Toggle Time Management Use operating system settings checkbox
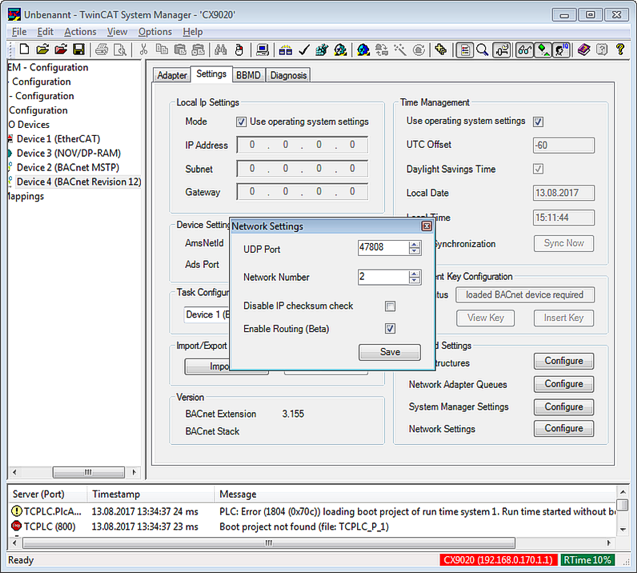 538,122
